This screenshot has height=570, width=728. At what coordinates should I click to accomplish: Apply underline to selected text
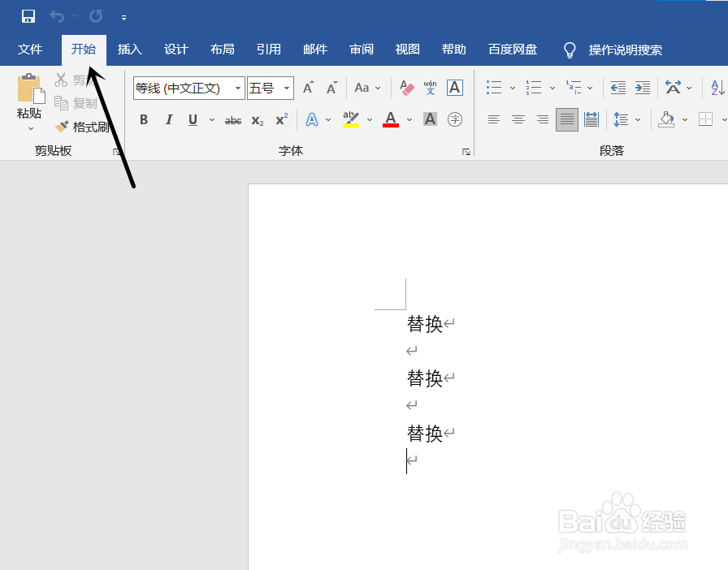(x=192, y=119)
